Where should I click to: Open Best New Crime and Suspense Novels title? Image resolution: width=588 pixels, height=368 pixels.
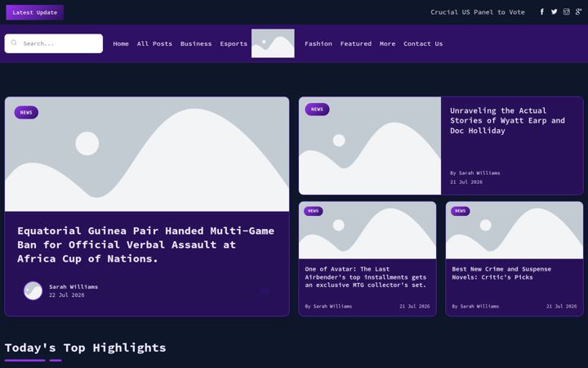501,273
